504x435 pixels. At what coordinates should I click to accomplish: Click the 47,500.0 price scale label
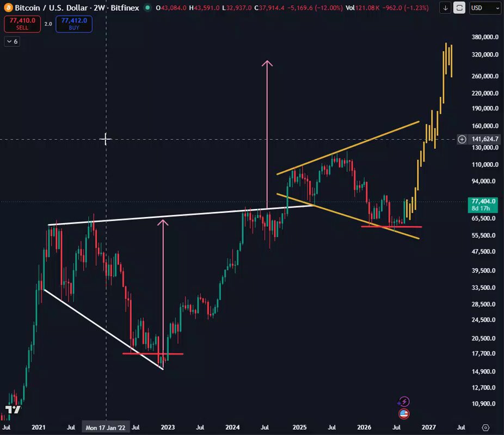[483, 251]
